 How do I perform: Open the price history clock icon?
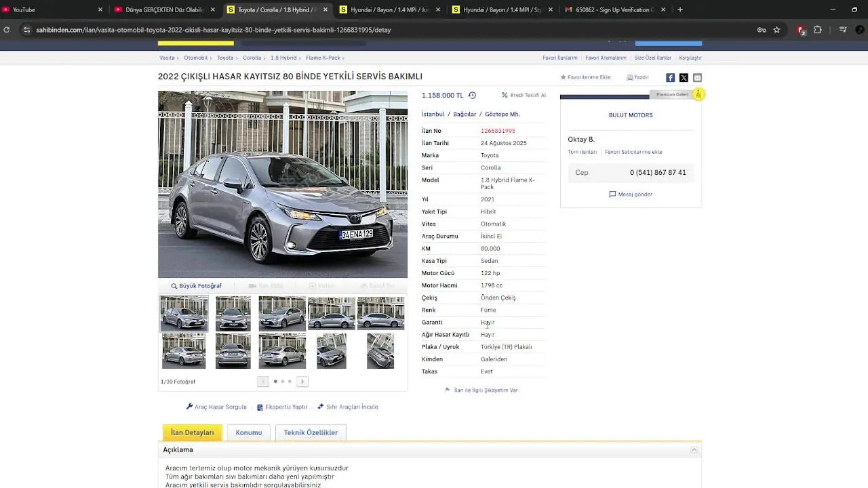472,96
